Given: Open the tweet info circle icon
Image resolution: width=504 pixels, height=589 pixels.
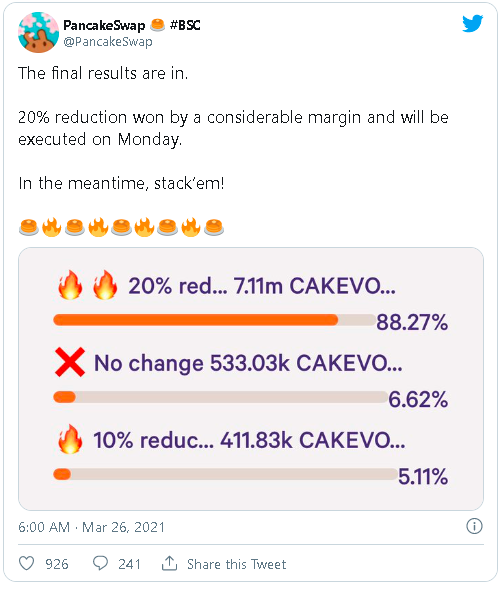Looking at the screenshot, I should click(x=474, y=526).
